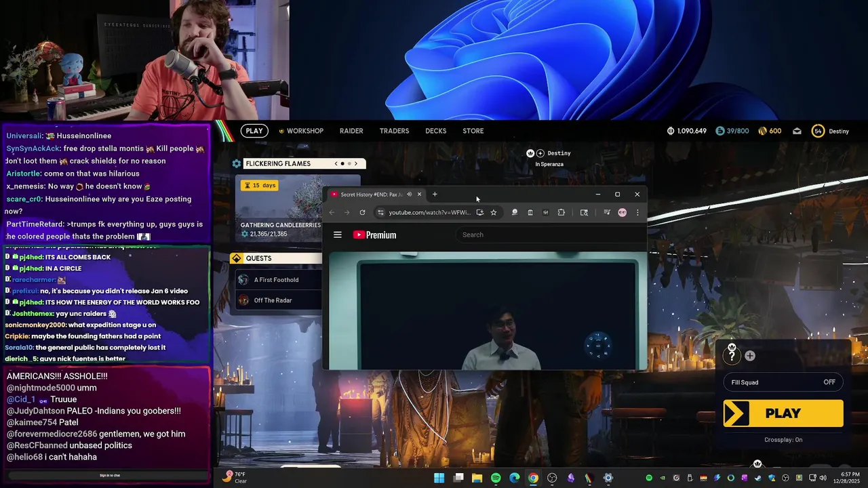The width and height of the screenshot is (868, 488).
Task: Open the level 54 Destiny profile badge
Action: pyautogui.click(x=818, y=131)
